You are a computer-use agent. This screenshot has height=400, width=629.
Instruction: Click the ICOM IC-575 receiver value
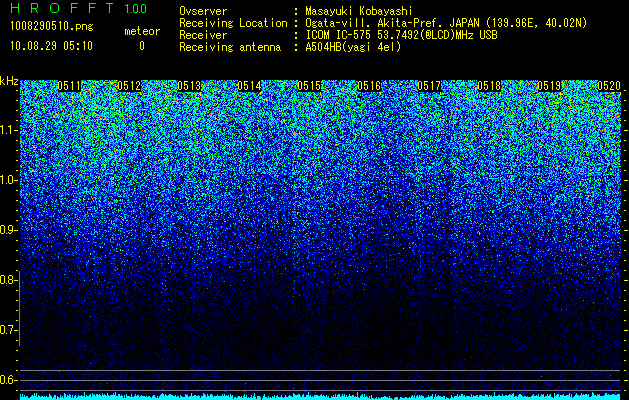point(401,35)
